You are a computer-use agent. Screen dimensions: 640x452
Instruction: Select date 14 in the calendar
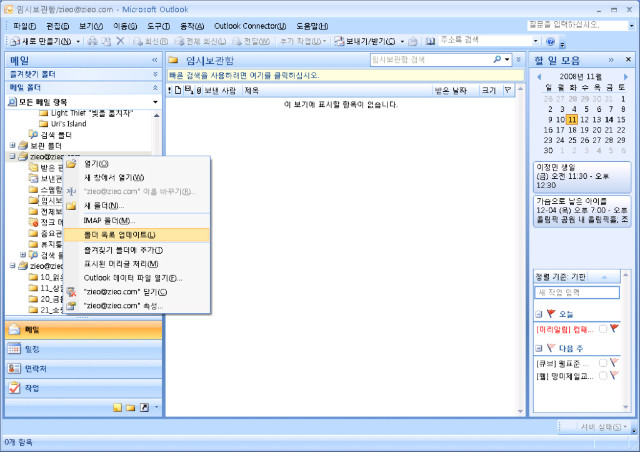coord(609,120)
